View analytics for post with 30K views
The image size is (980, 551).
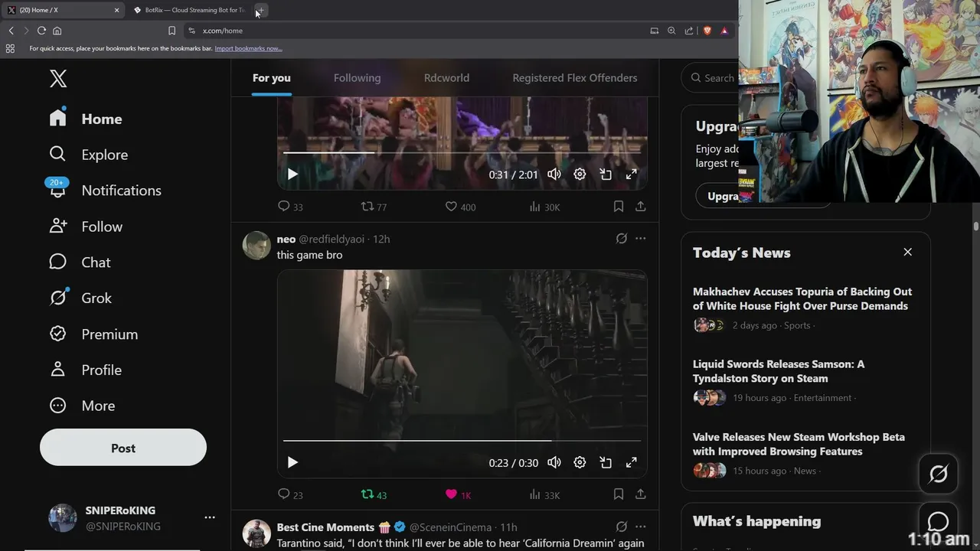click(x=544, y=207)
